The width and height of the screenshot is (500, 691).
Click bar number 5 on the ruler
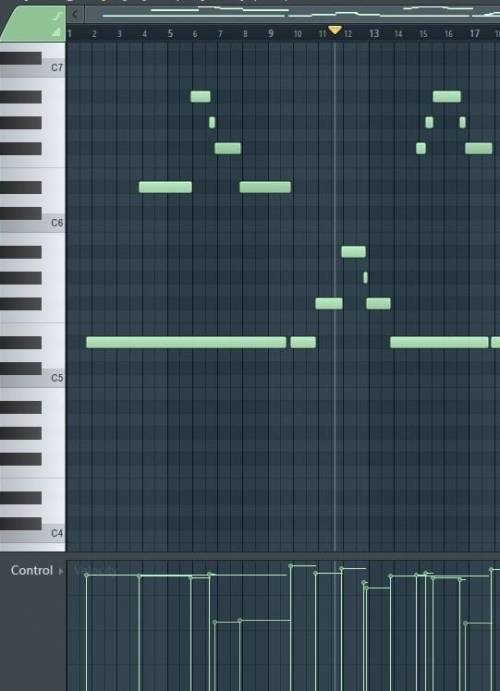pos(170,34)
